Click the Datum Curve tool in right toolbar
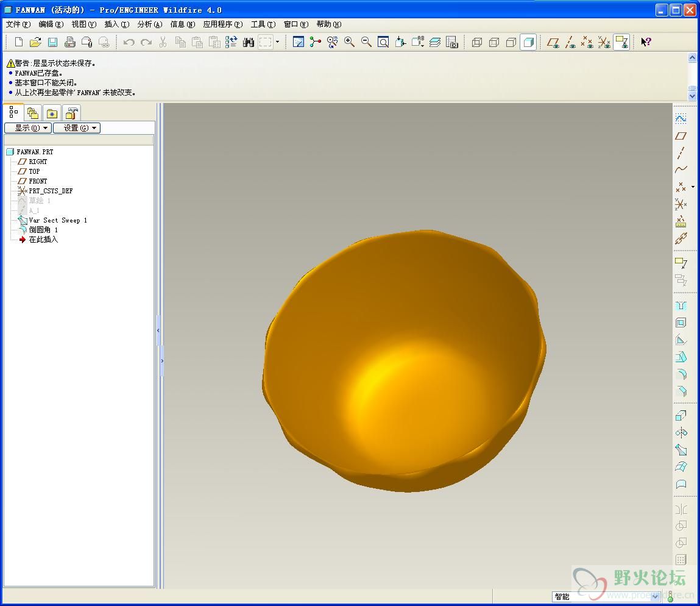Viewport: 700px width, 606px height. tap(681, 169)
